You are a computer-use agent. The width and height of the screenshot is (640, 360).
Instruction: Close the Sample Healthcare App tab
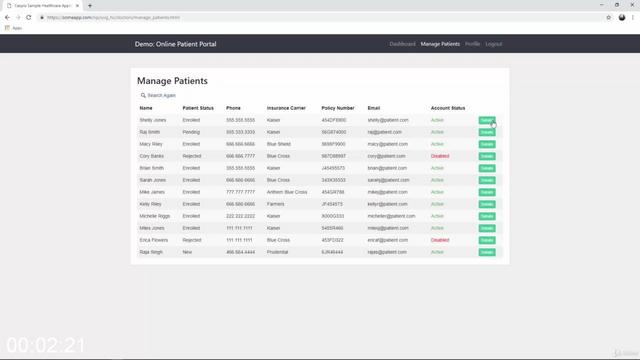(x=77, y=6)
